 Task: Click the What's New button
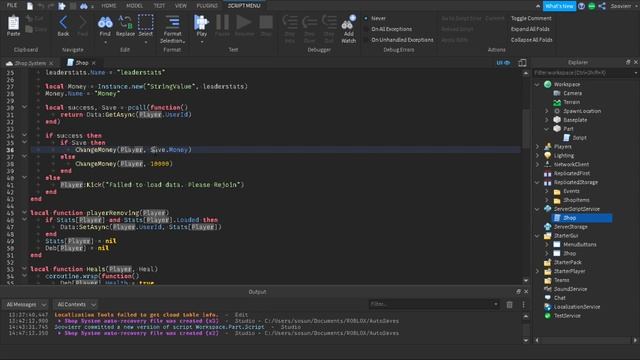coord(559,6)
